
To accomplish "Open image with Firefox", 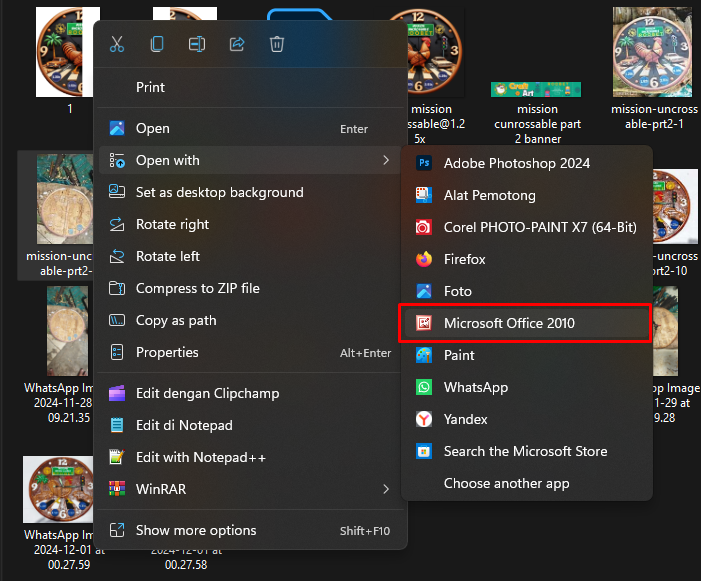I will click(x=527, y=259).
